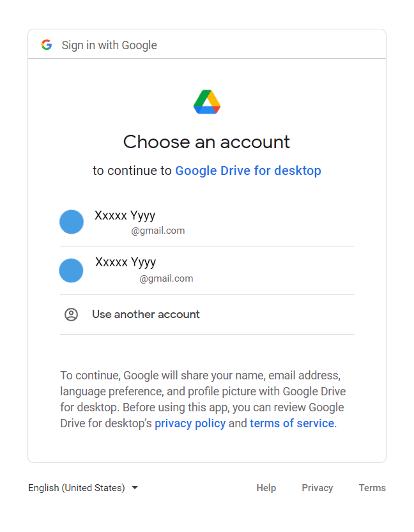Image resolution: width=414 pixels, height=532 pixels.
Task: Choose the second @gmail.com email address
Action: (x=166, y=278)
